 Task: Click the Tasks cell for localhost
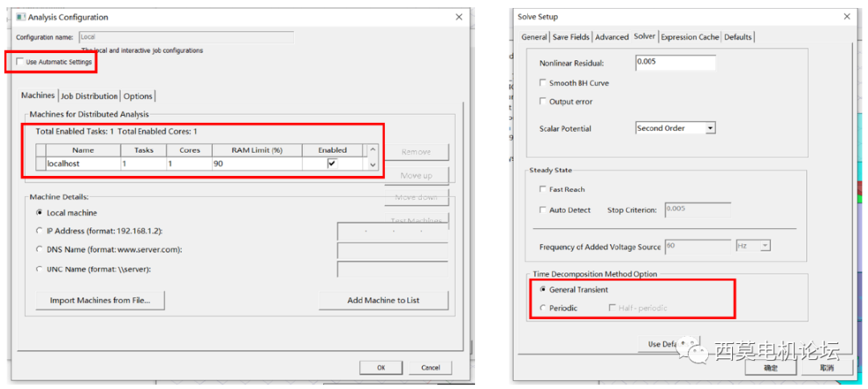pos(143,164)
